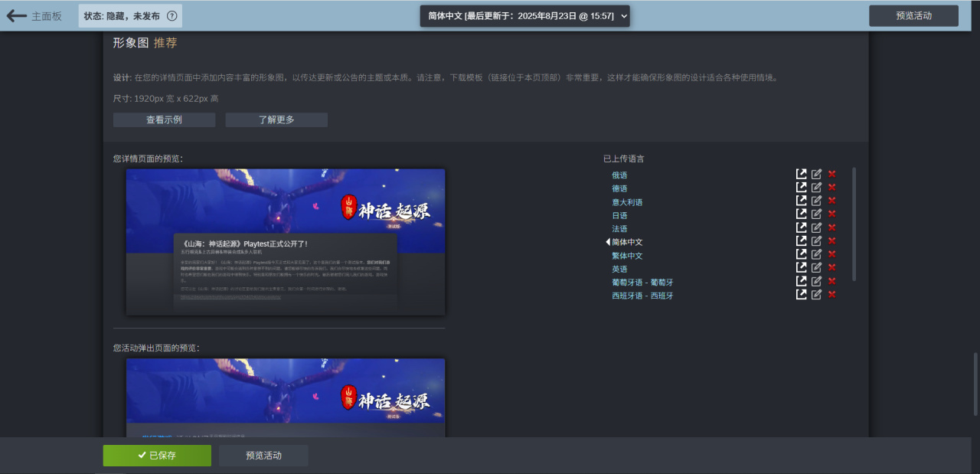Edit the 葡萄牙语 - 葡萄牙 image entry
The image size is (980, 474).
[x=817, y=282]
